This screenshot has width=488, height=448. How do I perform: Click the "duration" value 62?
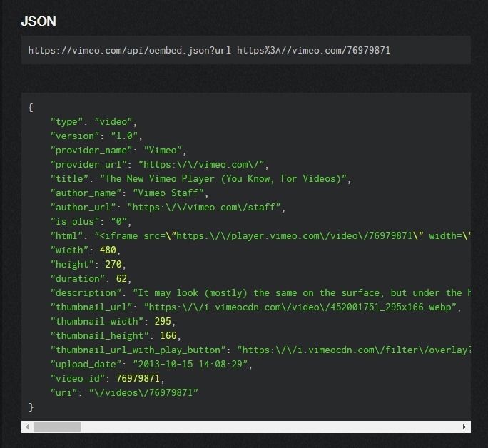tap(121, 279)
